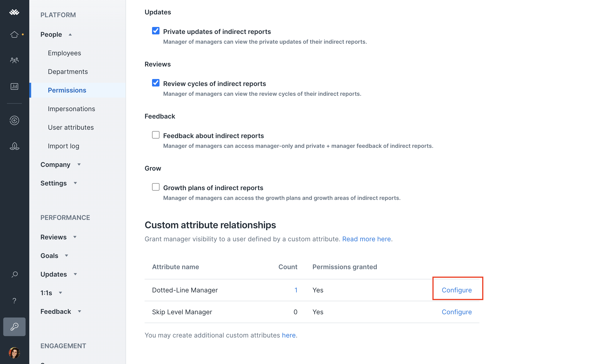Open the Analytics chart icon
This screenshot has height=364, width=604.
pos(14,86)
